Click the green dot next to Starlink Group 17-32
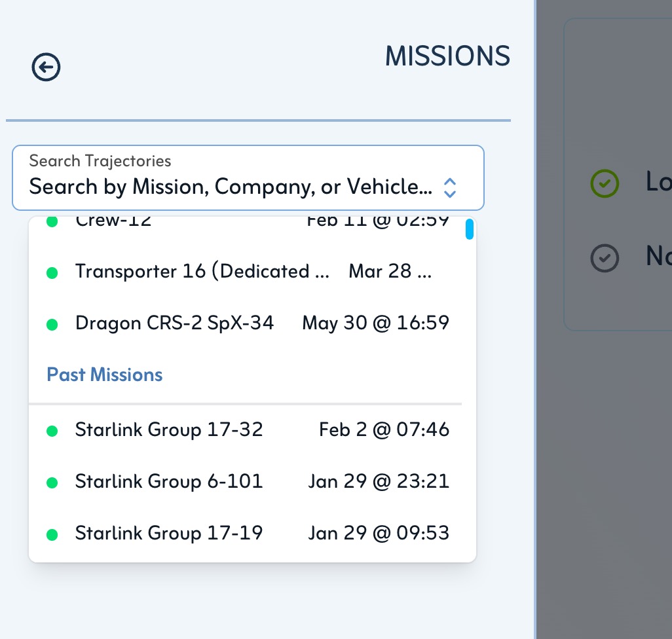This screenshot has height=639, width=672. [x=52, y=431]
